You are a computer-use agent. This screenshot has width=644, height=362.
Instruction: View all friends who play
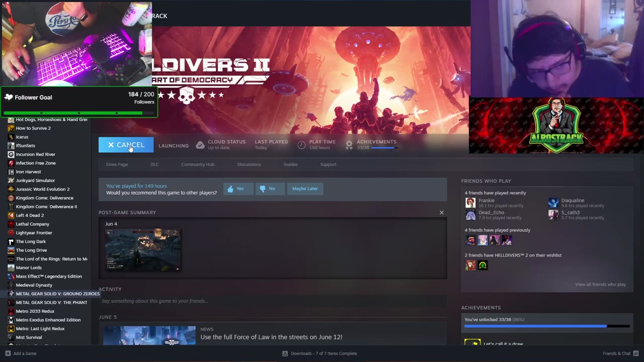tap(600, 285)
